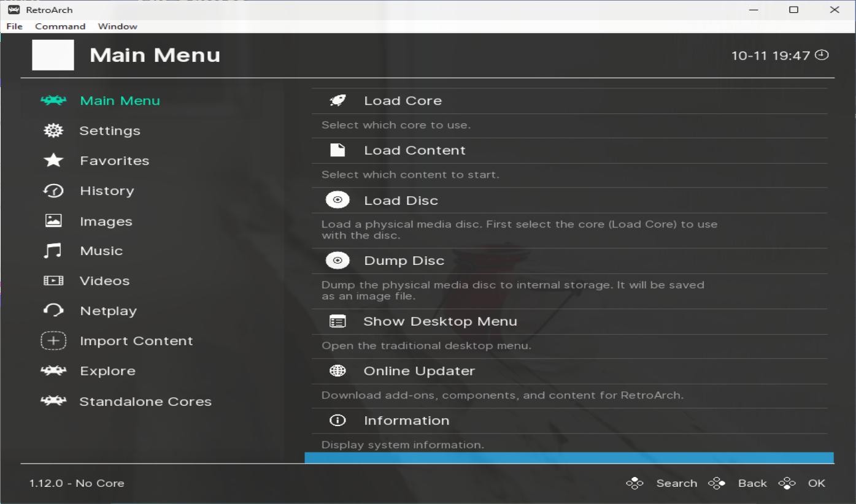Click the Settings gear icon

[53, 130]
